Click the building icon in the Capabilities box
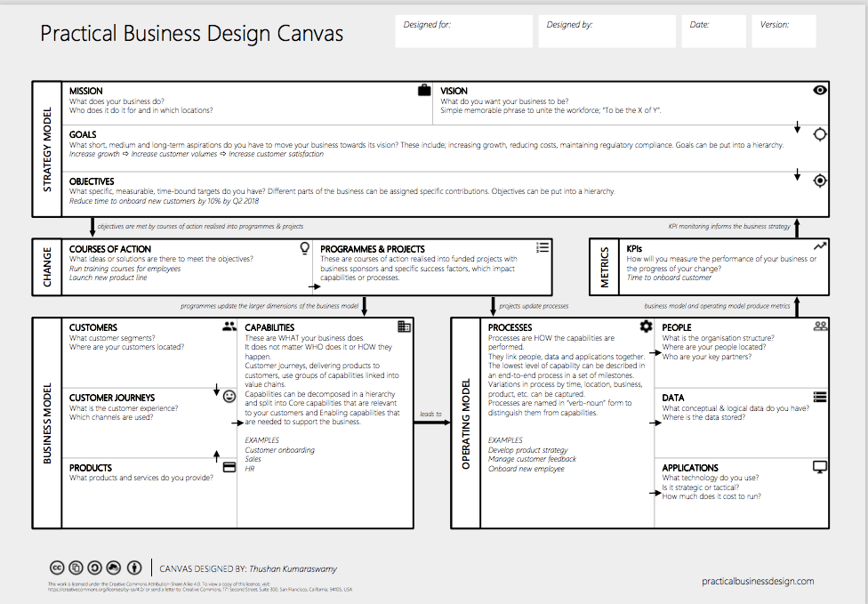Image resolution: width=868 pixels, height=604 pixels. [405, 326]
